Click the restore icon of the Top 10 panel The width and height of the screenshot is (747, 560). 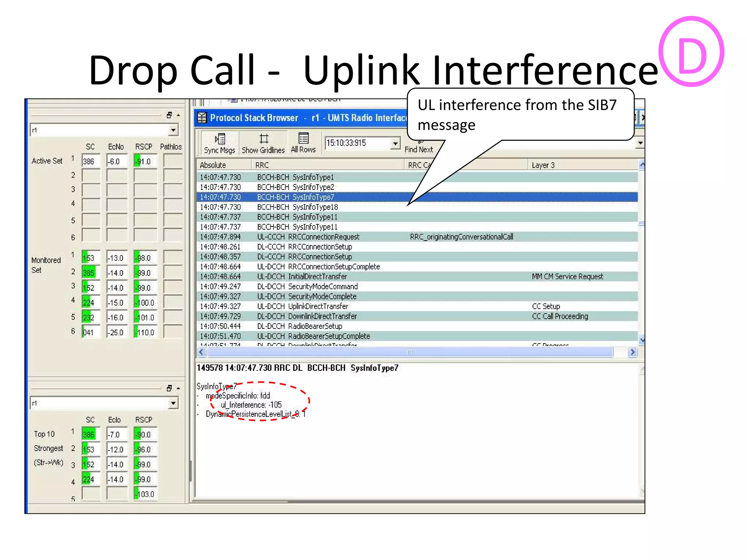(x=169, y=388)
